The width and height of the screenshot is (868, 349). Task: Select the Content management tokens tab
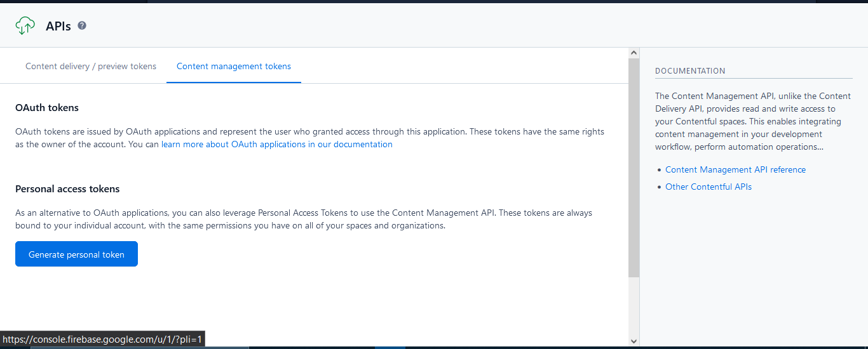(x=234, y=66)
